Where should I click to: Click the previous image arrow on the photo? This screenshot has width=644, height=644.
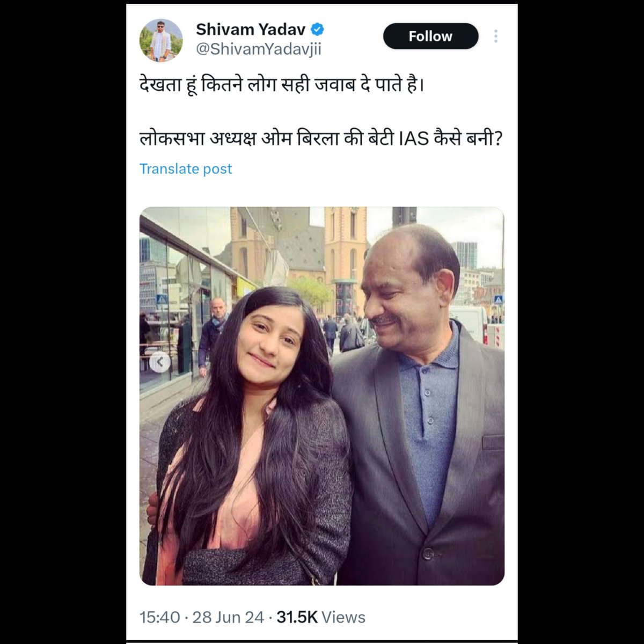click(x=159, y=362)
